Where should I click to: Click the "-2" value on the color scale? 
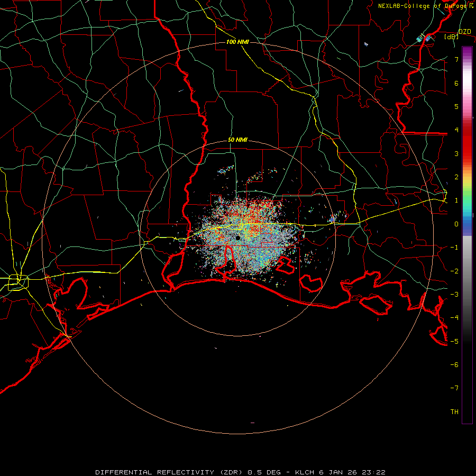pos(454,271)
